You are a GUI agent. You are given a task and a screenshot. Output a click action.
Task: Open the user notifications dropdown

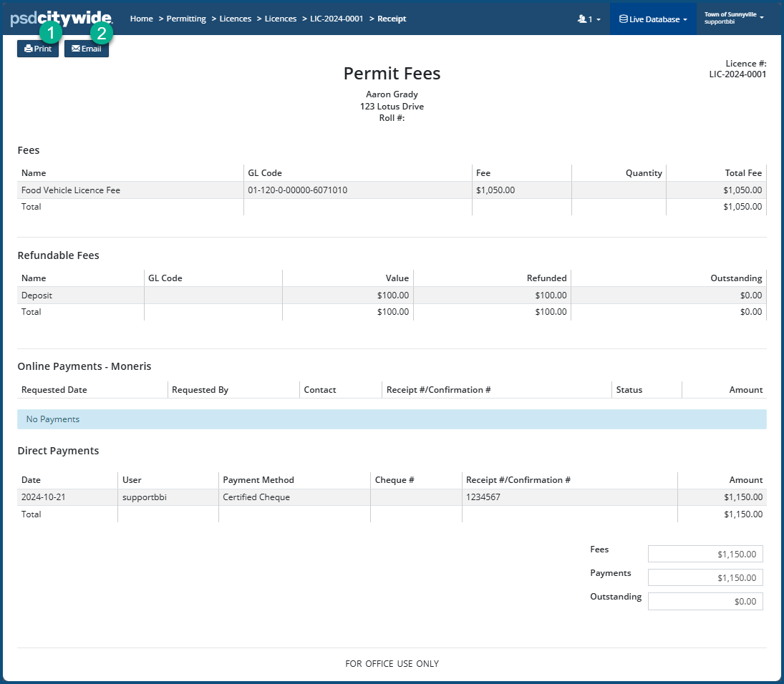tap(589, 19)
